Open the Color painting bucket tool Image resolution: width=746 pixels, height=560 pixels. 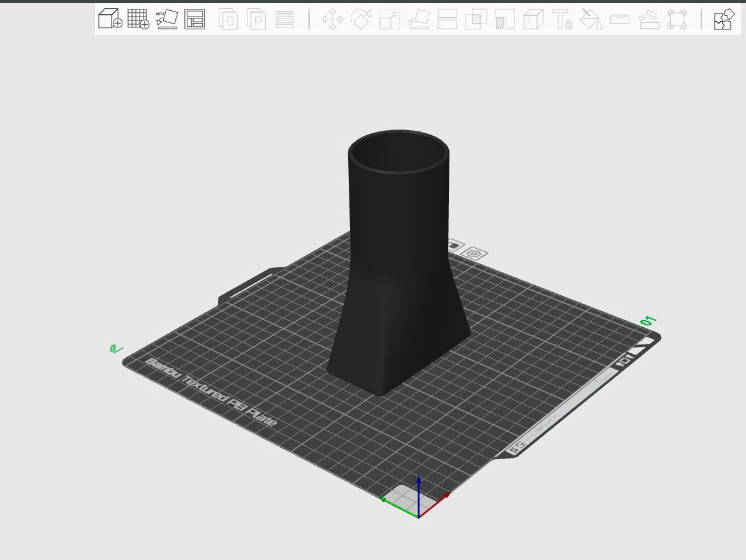(591, 19)
